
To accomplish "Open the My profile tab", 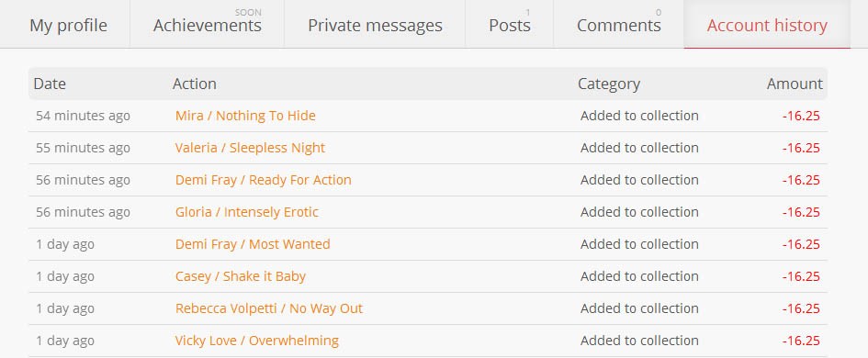I will (68, 26).
